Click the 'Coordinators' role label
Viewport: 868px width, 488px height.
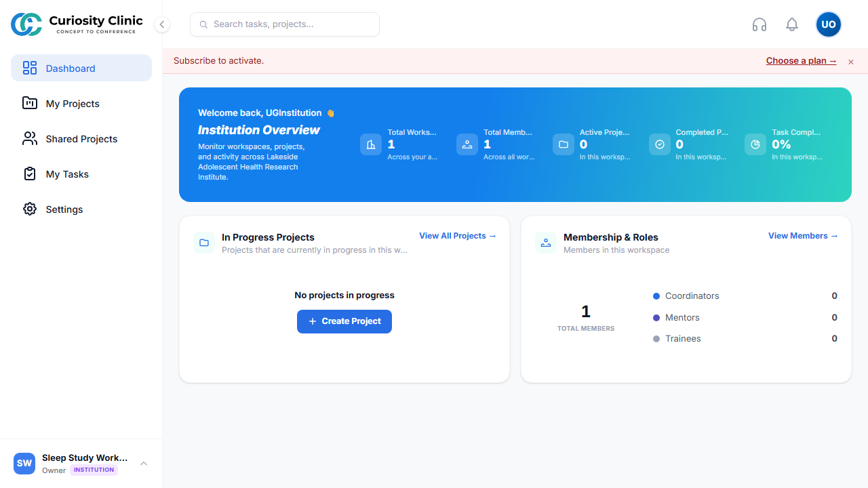(x=692, y=296)
